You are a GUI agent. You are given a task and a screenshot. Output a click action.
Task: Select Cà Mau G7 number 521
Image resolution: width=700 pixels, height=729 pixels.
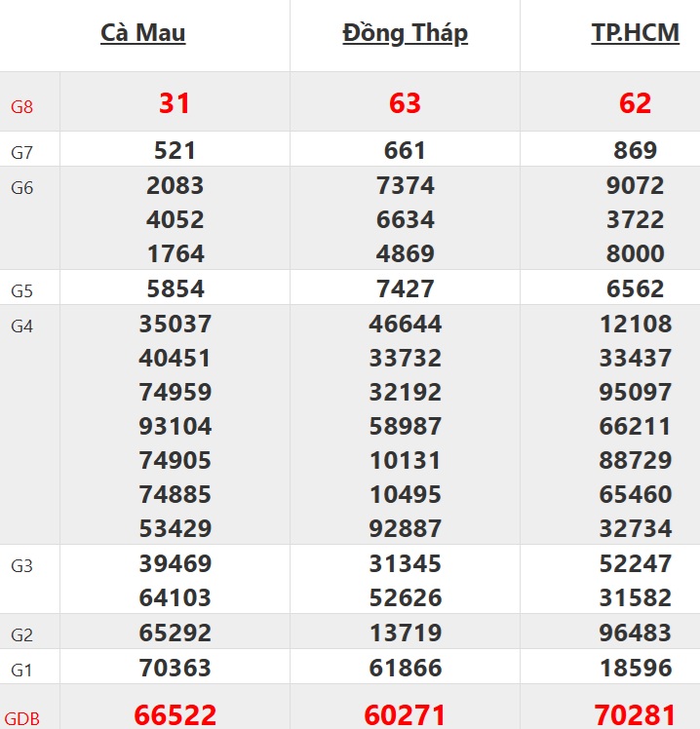175,151
